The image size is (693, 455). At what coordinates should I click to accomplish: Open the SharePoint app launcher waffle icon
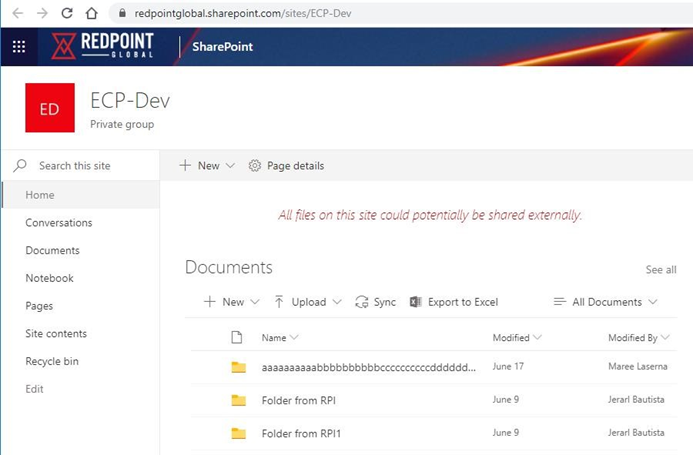19,46
